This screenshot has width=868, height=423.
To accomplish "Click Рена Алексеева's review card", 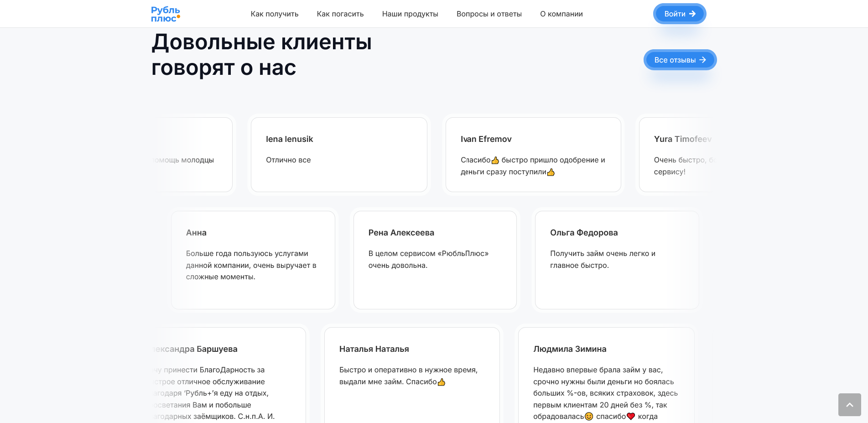I will point(435,260).
